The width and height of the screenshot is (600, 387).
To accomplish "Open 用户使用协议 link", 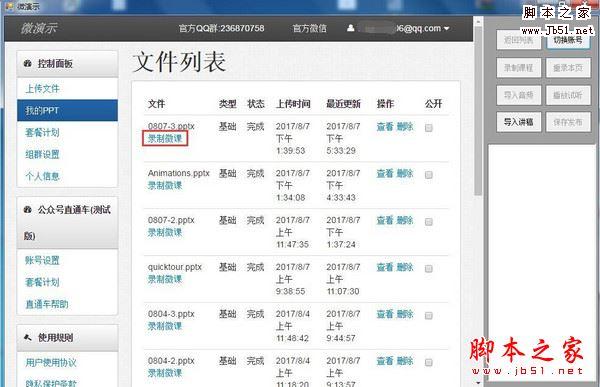I will (x=51, y=363).
